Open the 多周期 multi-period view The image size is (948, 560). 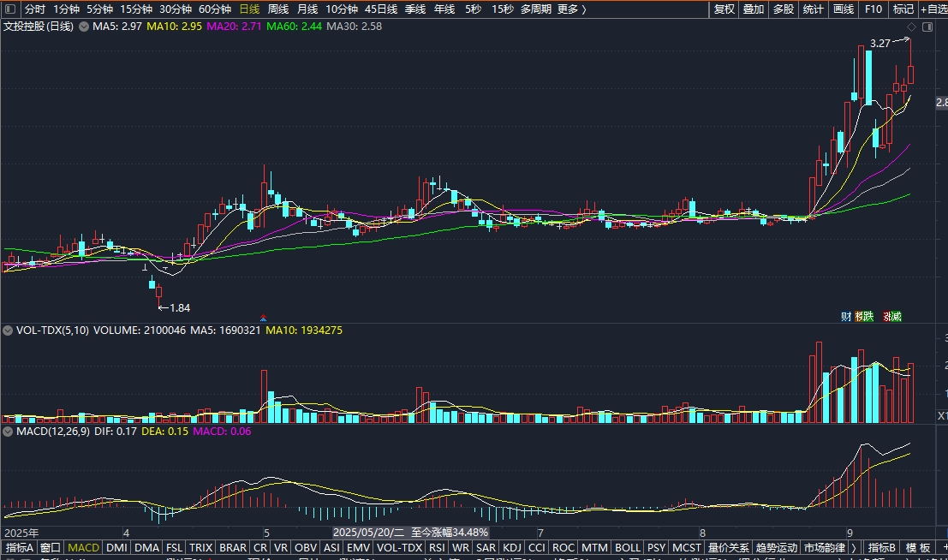click(x=536, y=9)
